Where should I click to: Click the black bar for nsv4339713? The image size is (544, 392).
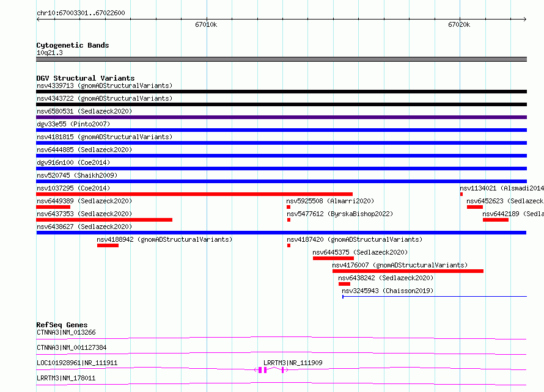click(281, 92)
